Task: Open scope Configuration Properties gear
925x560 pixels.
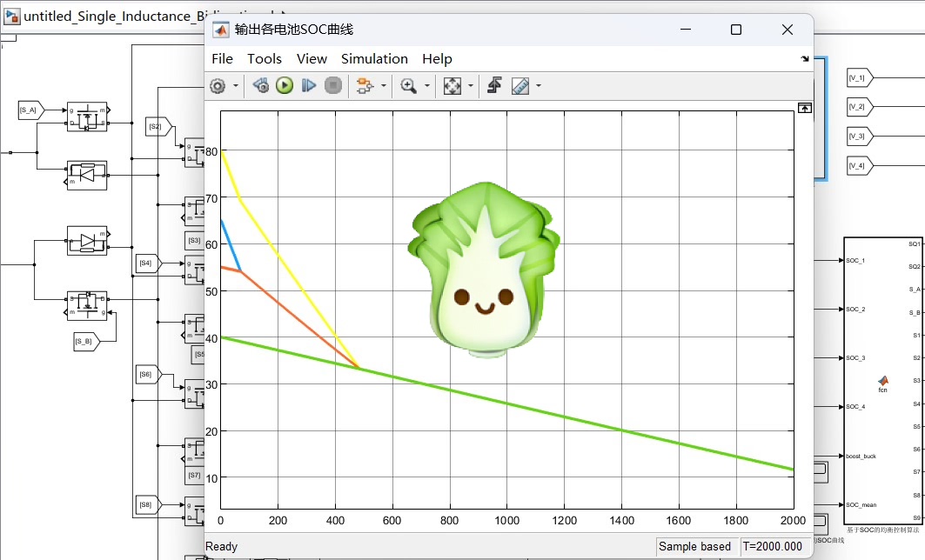Action: tap(218, 86)
